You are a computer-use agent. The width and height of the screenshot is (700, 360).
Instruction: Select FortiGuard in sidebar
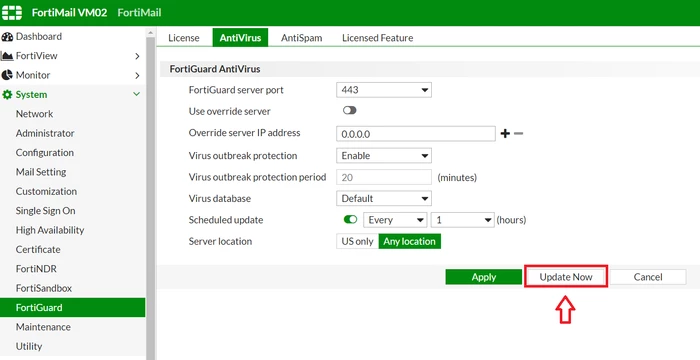tap(72, 308)
